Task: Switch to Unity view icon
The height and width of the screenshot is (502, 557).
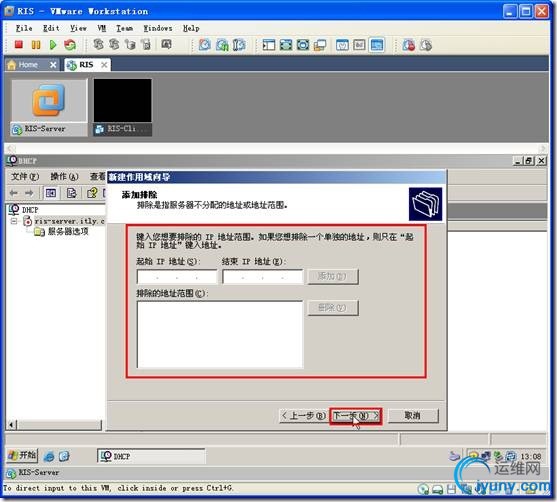Action: [x=320, y=45]
